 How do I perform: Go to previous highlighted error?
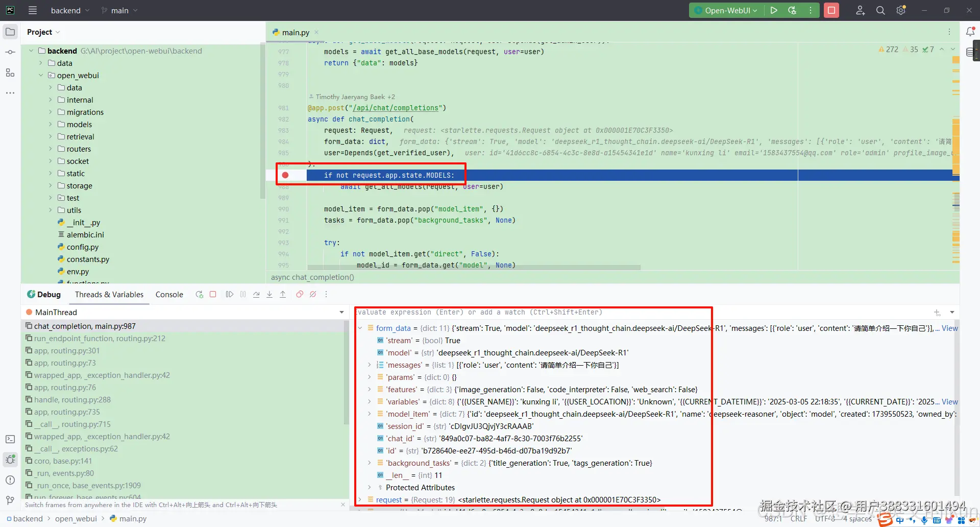(942, 50)
